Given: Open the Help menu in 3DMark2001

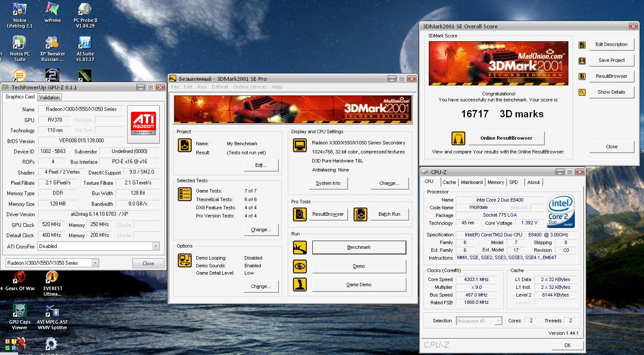Looking at the screenshot, I should 277,87.
